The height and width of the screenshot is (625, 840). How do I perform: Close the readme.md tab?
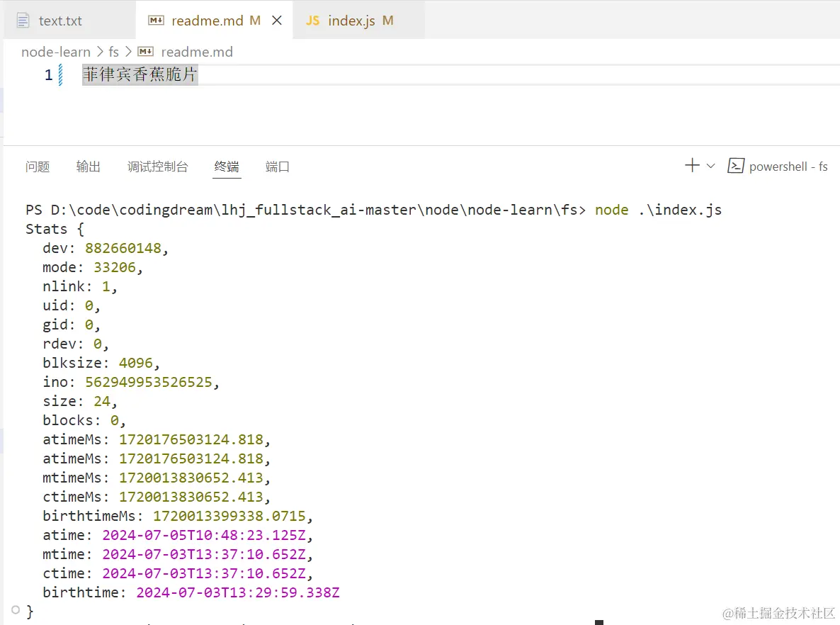pyautogui.click(x=277, y=21)
